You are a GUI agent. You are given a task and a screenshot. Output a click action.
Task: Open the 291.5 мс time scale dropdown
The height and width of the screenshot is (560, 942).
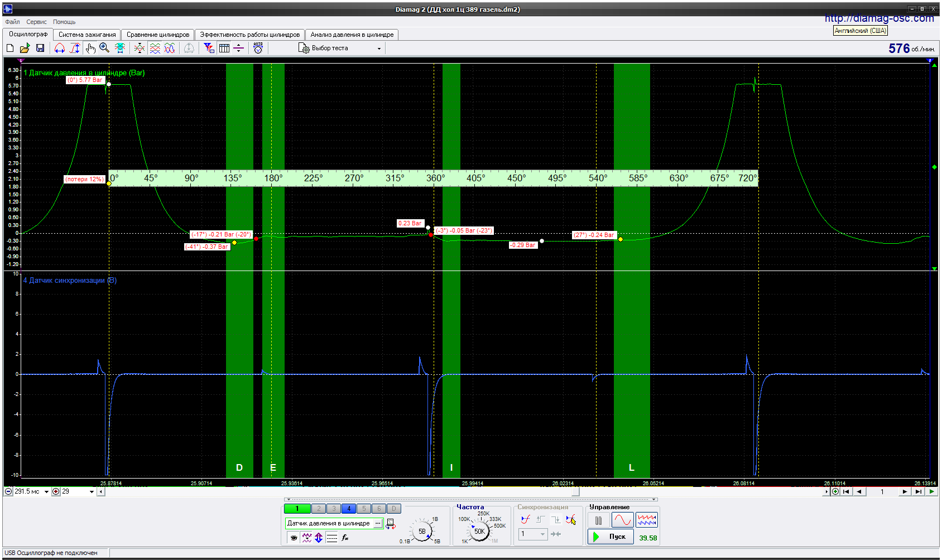[x=47, y=492]
